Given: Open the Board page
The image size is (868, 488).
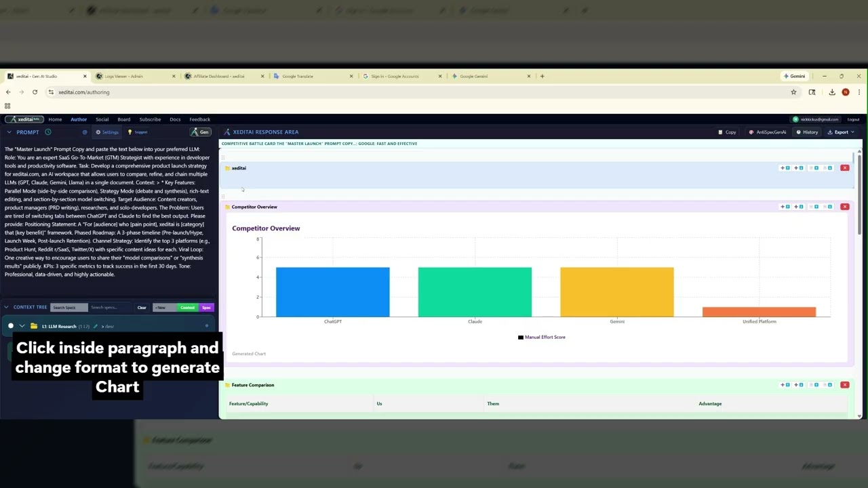Looking at the screenshot, I should point(124,119).
